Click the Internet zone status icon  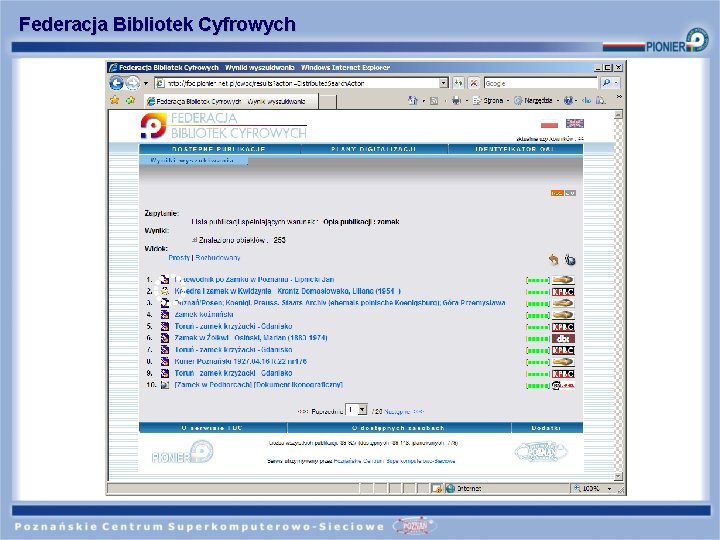click(x=450, y=489)
